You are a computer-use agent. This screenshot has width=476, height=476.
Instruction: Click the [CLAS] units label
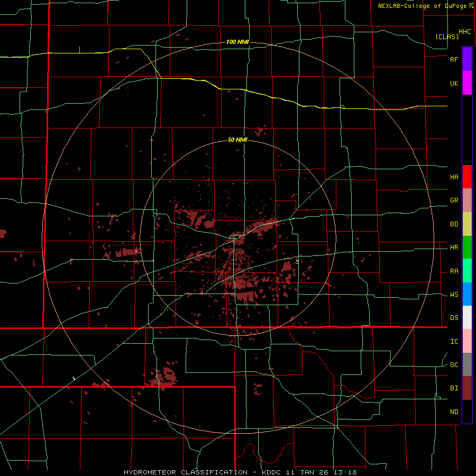click(447, 36)
